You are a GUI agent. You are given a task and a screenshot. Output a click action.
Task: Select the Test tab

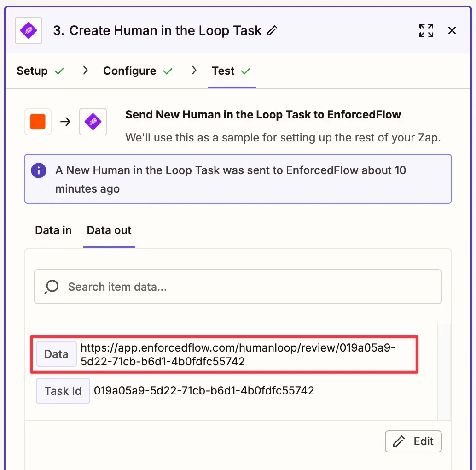[x=223, y=71]
